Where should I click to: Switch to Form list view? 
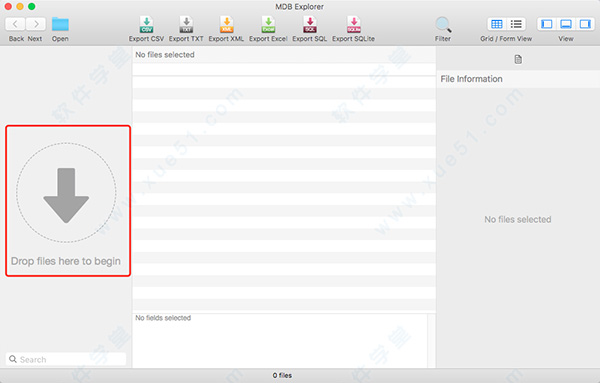(516, 24)
